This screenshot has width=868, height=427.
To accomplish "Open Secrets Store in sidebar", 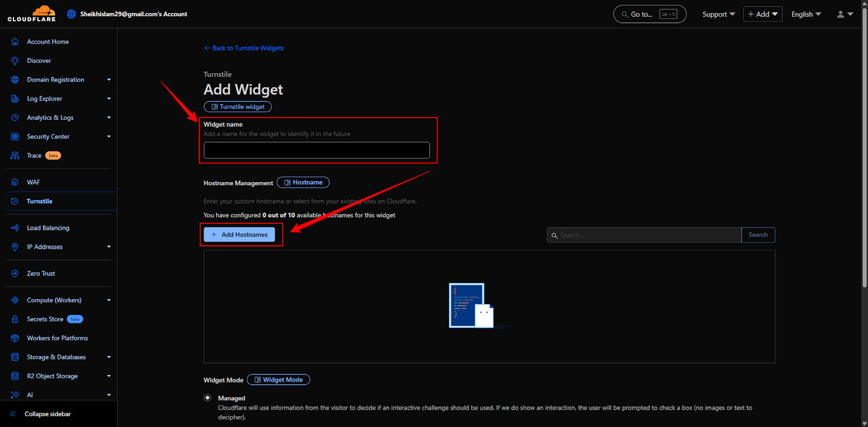I will (55, 319).
